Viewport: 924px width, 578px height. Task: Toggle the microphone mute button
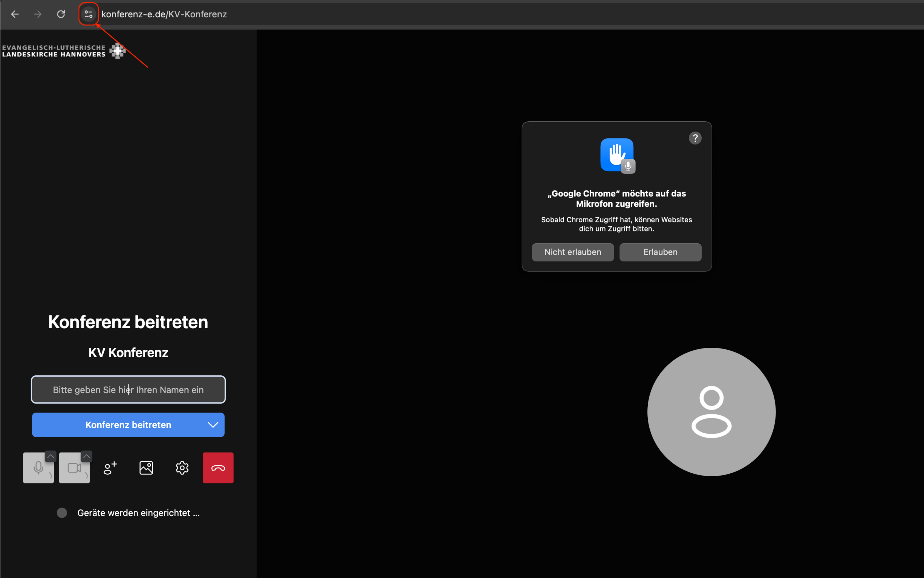[x=38, y=468]
